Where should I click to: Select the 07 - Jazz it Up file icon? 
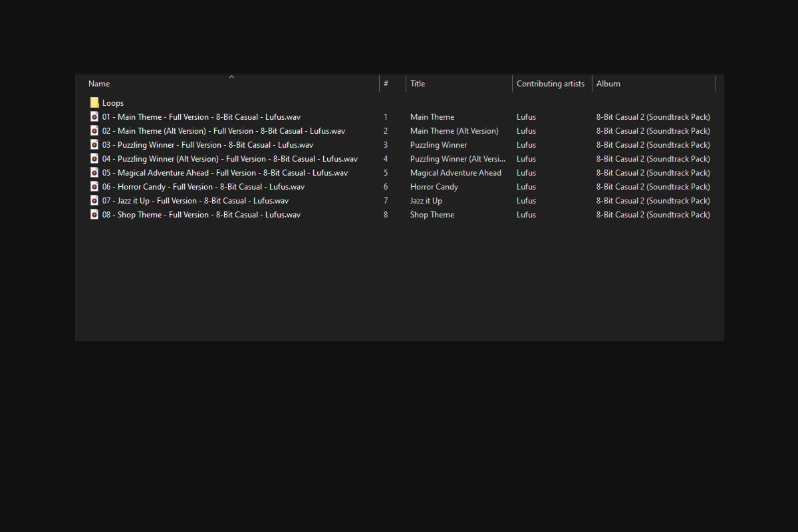click(x=94, y=201)
